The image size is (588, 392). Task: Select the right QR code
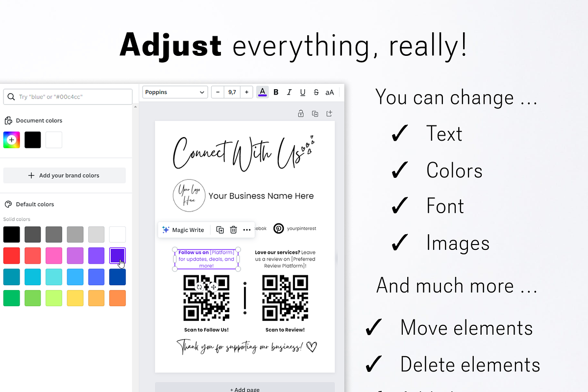pos(285,298)
